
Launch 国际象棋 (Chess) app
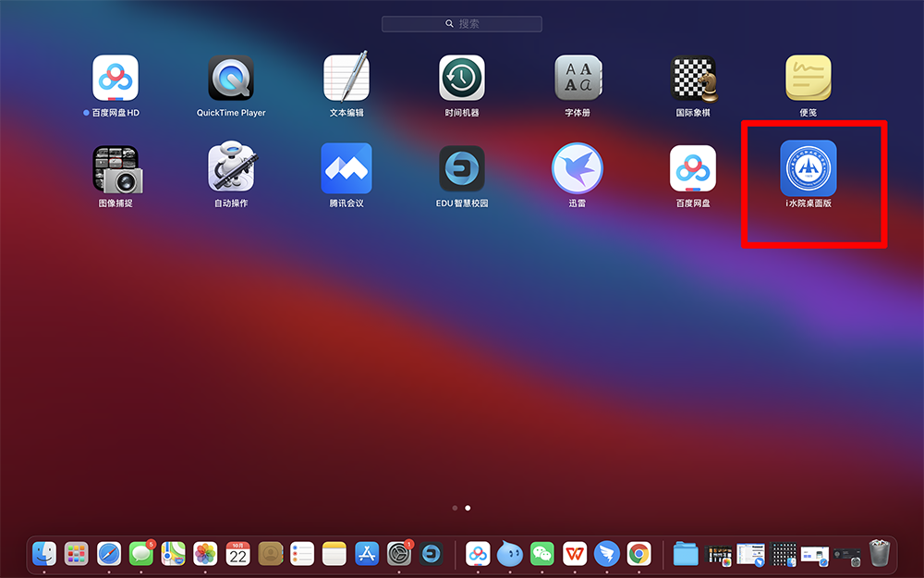(x=693, y=79)
